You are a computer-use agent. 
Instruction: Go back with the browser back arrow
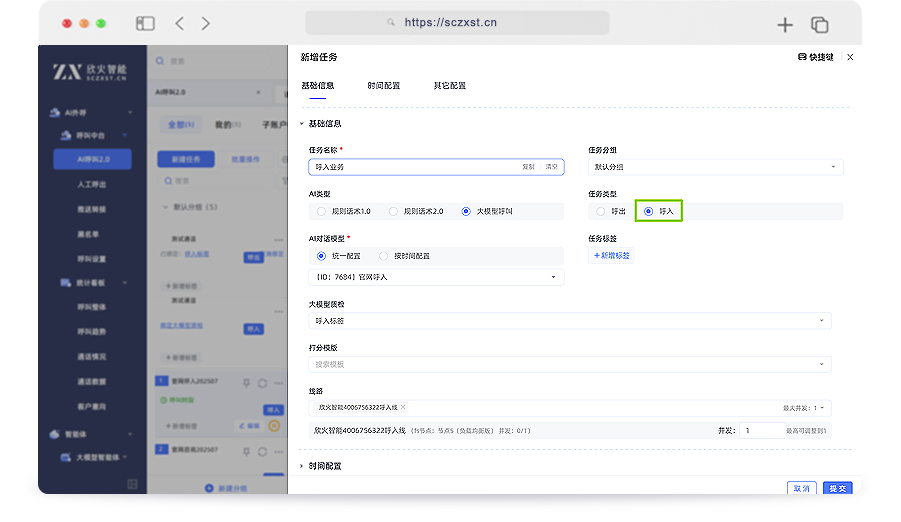point(179,23)
